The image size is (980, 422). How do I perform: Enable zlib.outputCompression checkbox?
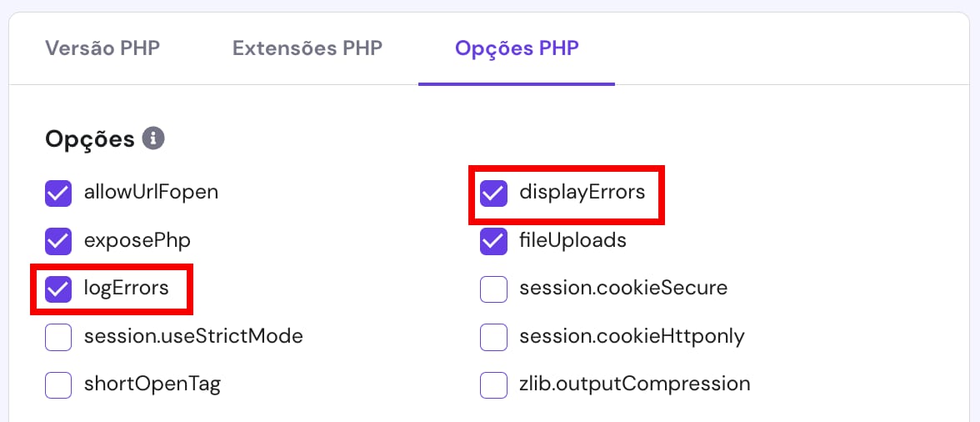pyautogui.click(x=494, y=385)
